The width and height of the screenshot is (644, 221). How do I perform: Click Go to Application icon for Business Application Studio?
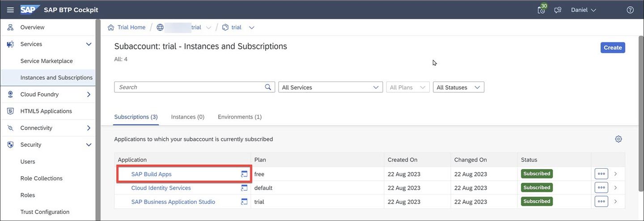coord(244,202)
